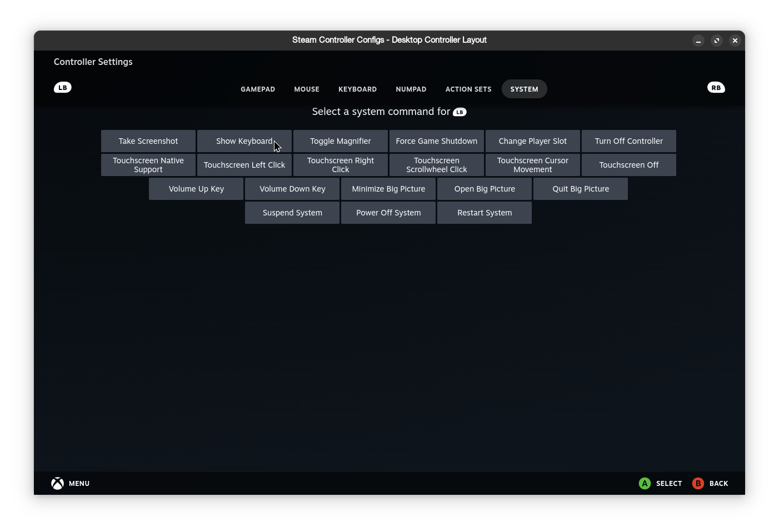Click the window title bar text
The width and height of the screenshot is (779, 532).
[x=389, y=40]
